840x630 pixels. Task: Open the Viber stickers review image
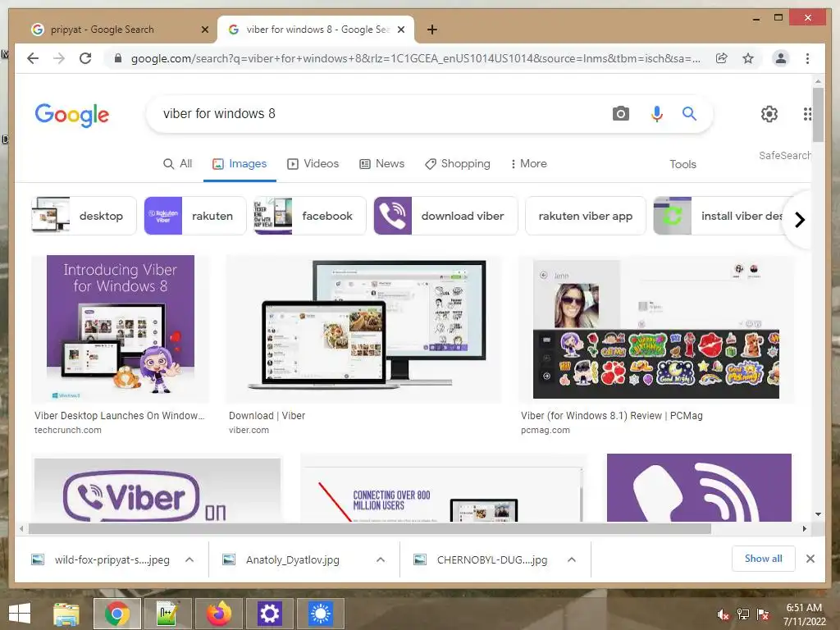tap(656, 329)
